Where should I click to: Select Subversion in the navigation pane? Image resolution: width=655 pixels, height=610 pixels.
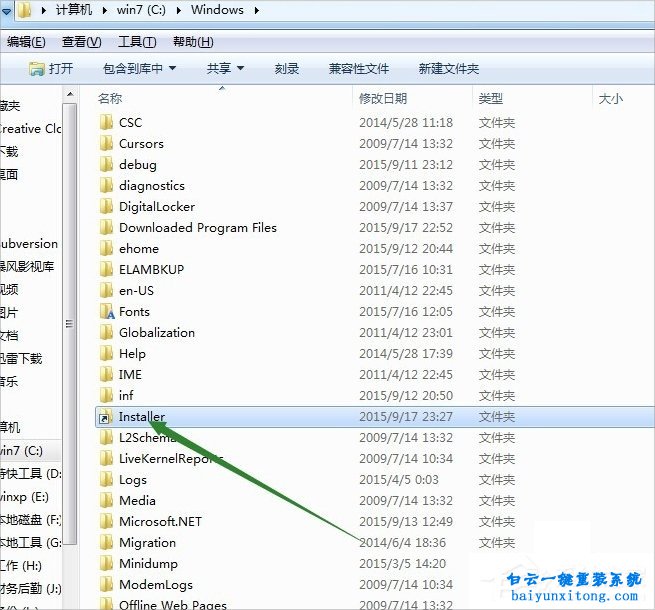click(x=29, y=244)
